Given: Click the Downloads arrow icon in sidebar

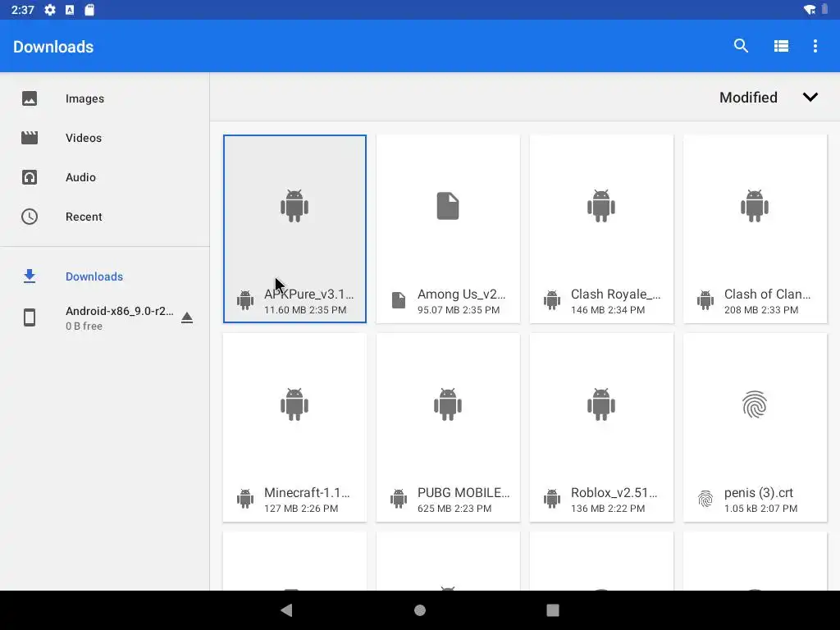Looking at the screenshot, I should pyautogui.click(x=30, y=276).
